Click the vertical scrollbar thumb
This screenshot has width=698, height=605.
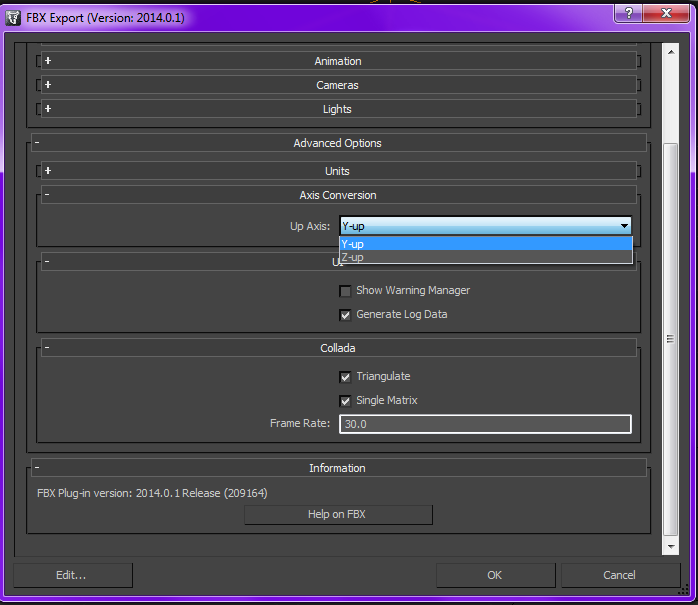(x=671, y=339)
